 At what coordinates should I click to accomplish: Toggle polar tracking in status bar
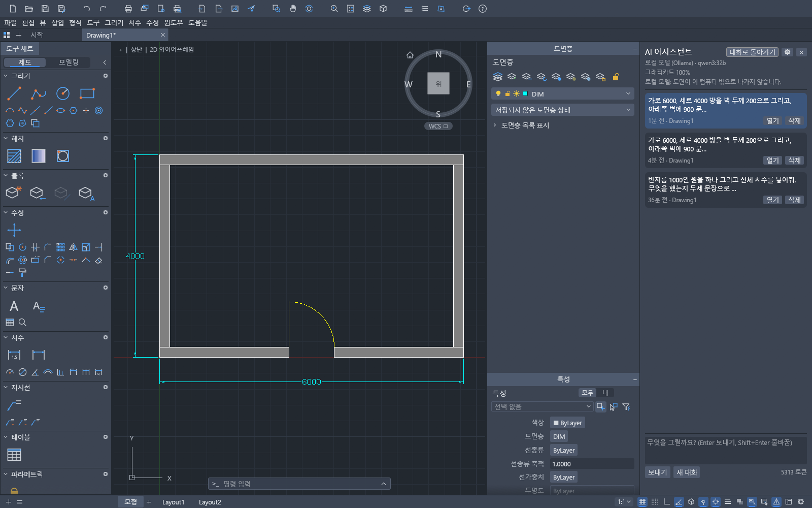pos(679,502)
